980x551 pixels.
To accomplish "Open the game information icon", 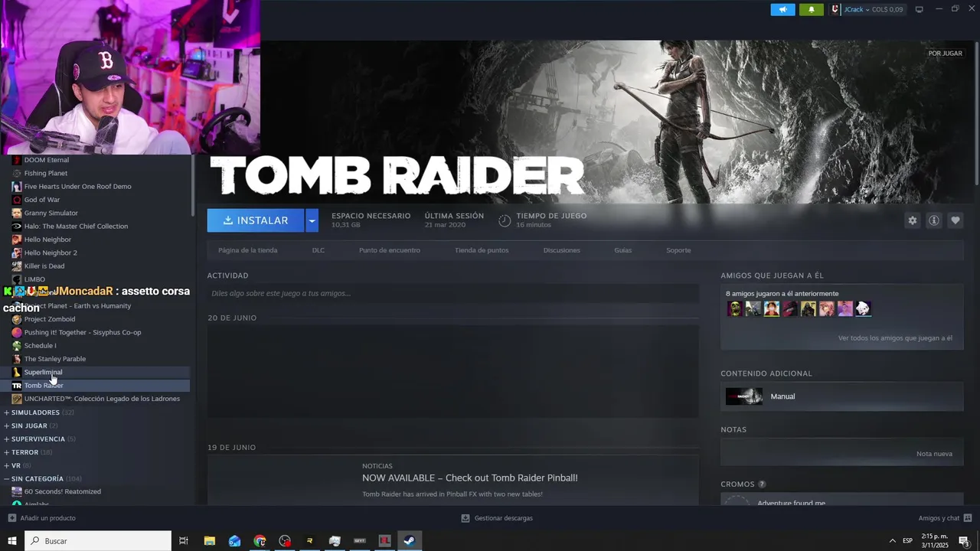I will (933, 220).
